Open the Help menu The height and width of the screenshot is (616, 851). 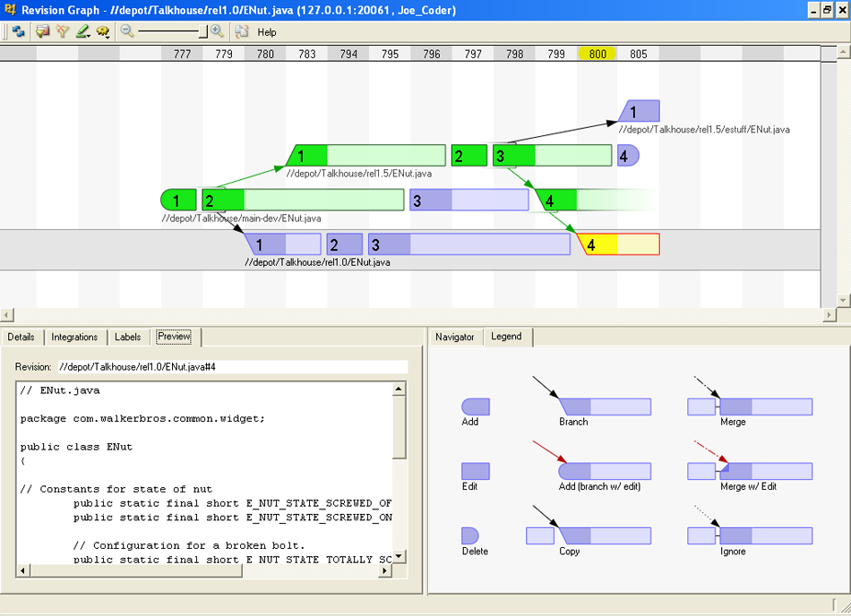[267, 32]
